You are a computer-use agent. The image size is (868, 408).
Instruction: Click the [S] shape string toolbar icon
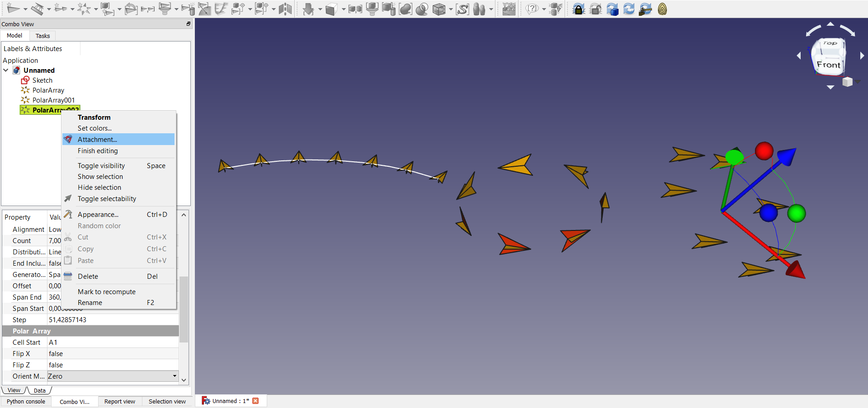[x=462, y=9]
